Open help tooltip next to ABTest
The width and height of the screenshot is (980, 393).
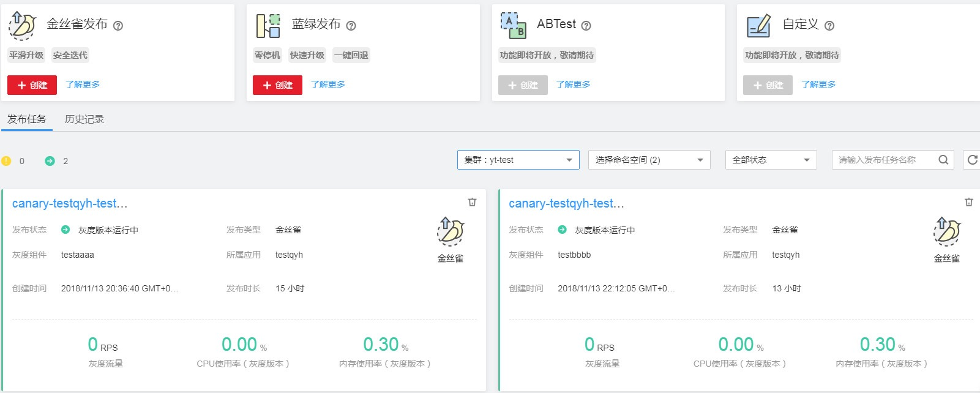[586, 26]
